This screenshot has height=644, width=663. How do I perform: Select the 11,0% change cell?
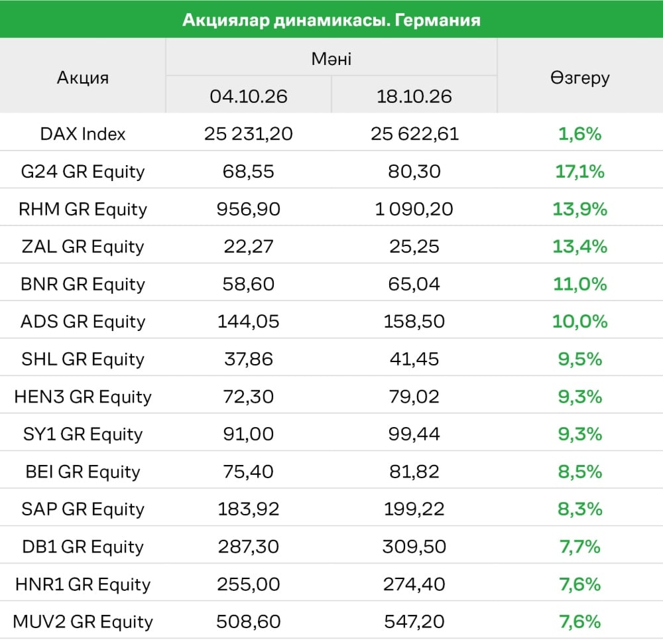[580, 284]
